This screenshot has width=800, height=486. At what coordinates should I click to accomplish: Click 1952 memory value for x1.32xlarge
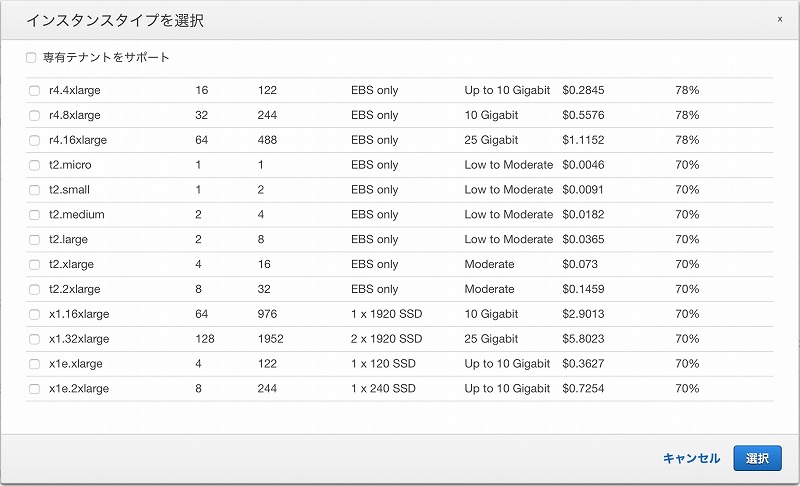pyautogui.click(x=270, y=339)
